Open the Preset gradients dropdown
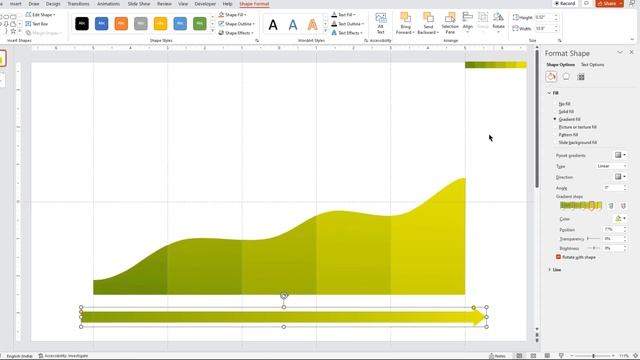 pyautogui.click(x=620, y=155)
